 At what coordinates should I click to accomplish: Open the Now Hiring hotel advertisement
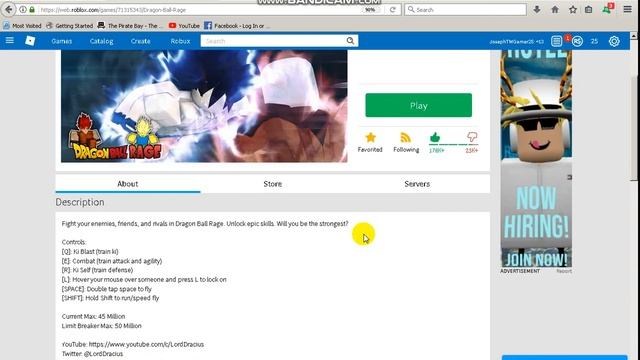(x=536, y=158)
